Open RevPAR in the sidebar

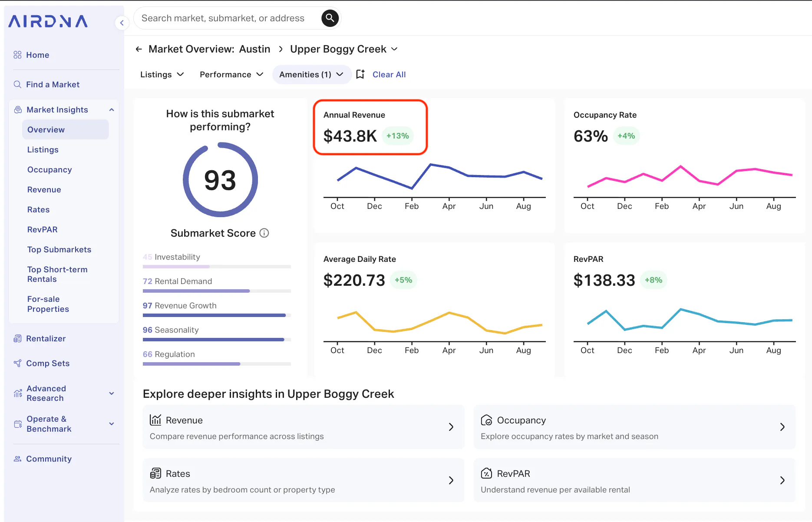coord(42,229)
